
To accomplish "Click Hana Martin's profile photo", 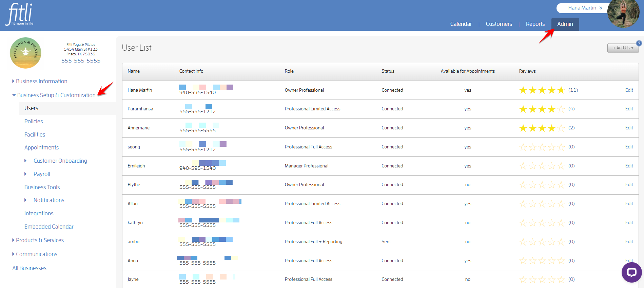I will [623, 14].
